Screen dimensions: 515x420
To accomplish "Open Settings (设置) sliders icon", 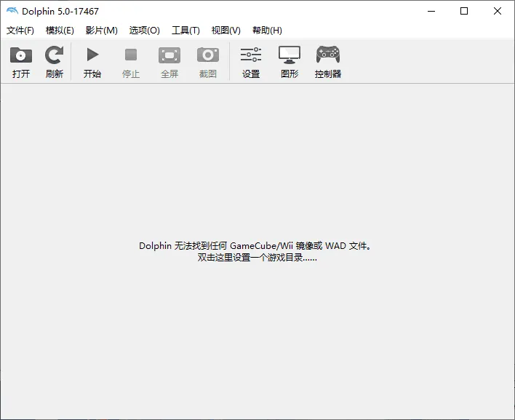I will coord(251,55).
